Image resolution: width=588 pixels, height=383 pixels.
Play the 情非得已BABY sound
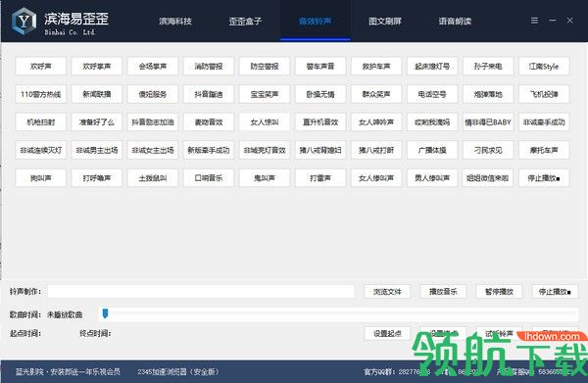pos(488,122)
